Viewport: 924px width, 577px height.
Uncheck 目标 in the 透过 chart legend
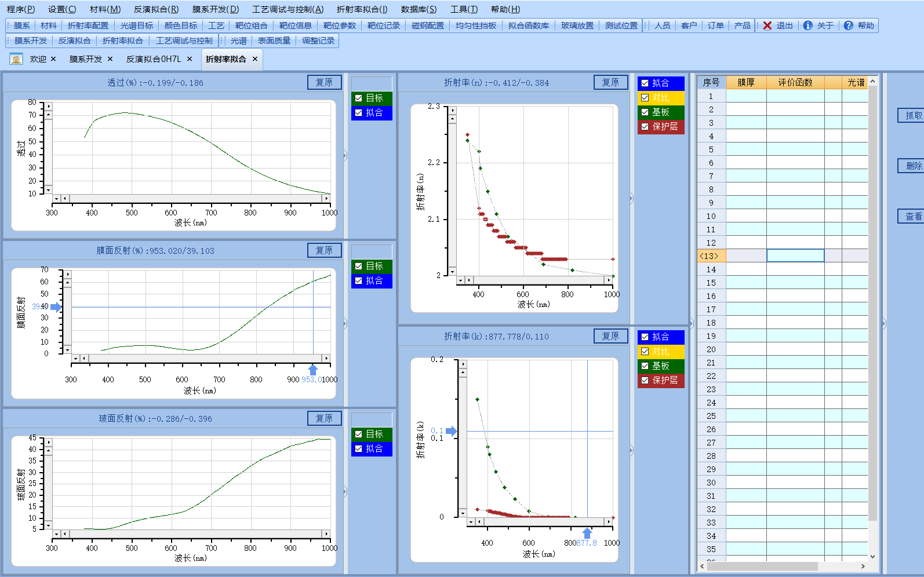click(359, 98)
